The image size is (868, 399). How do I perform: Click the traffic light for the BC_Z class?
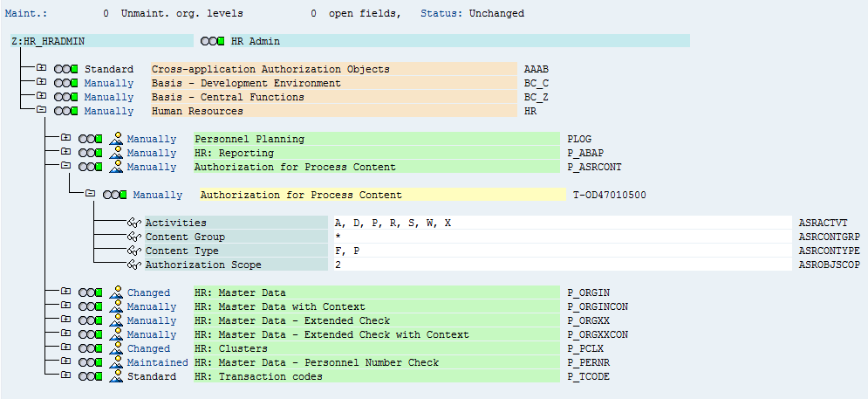[x=66, y=97]
